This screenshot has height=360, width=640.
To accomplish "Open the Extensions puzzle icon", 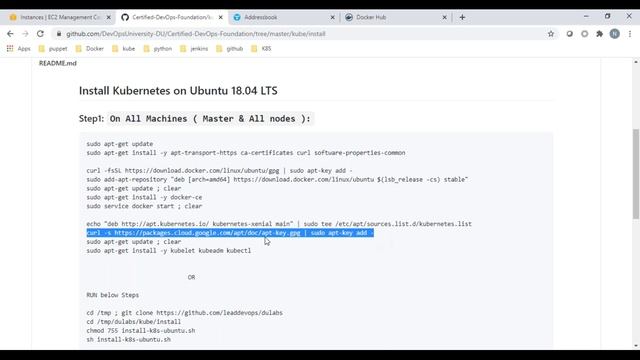I will pyautogui.click(x=600, y=34).
